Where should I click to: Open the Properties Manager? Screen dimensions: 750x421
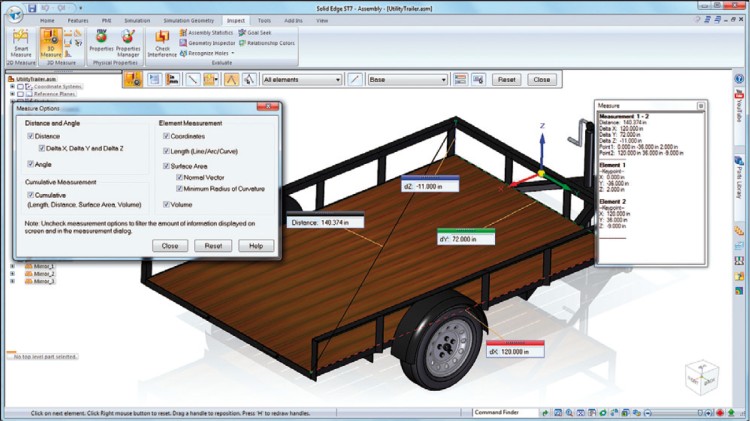[128, 42]
